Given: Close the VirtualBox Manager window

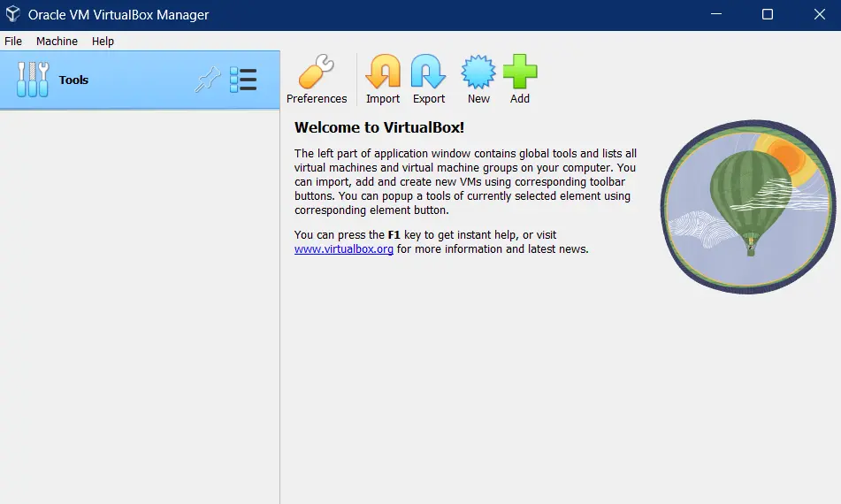Looking at the screenshot, I should [819, 14].
